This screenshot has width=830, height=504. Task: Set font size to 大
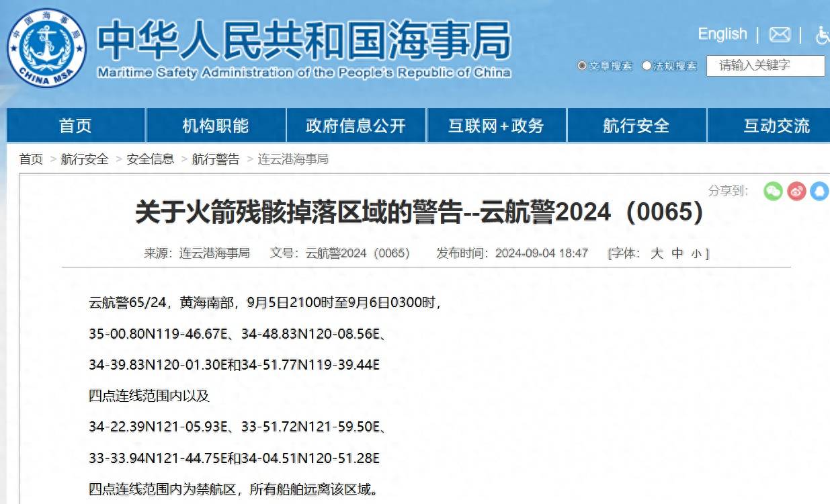[x=657, y=253]
